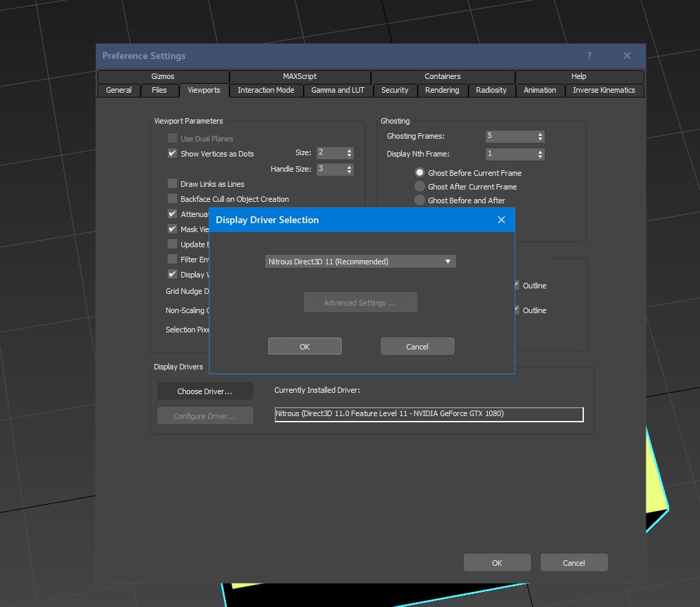The height and width of the screenshot is (607, 700).
Task: Click the Currently Installed Driver text field
Action: point(429,414)
